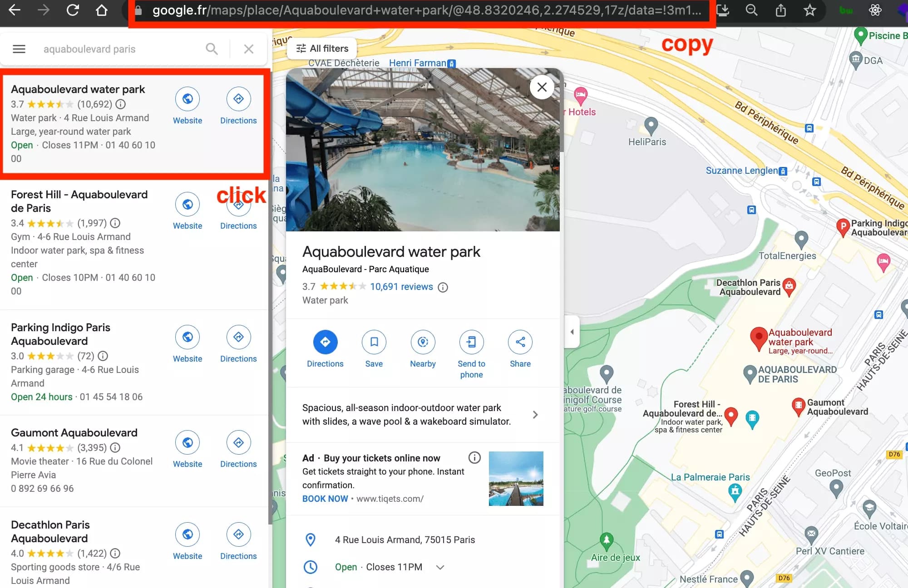Click the red Aquaboulevard water park map pin
Screen dimensions: 908x588
click(x=758, y=338)
